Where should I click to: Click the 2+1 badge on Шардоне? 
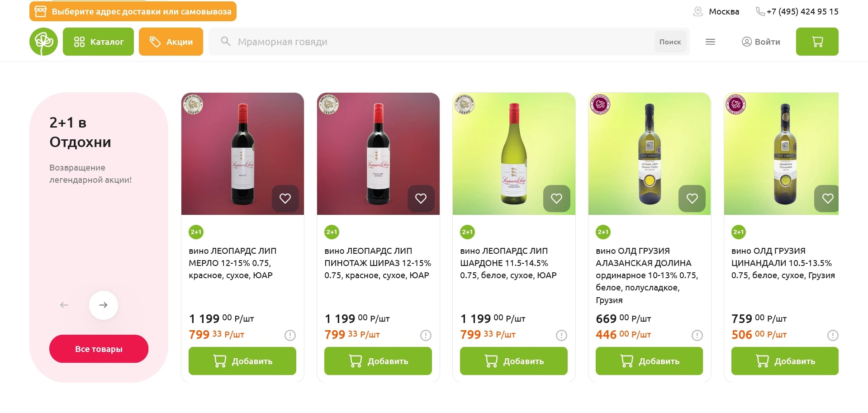coord(467,232)
